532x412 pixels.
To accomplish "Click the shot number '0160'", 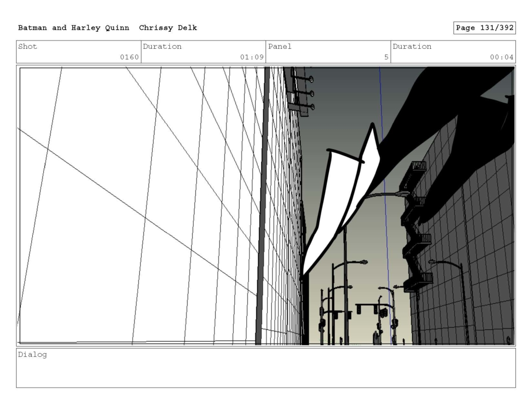I will click(x=129, y=57).
